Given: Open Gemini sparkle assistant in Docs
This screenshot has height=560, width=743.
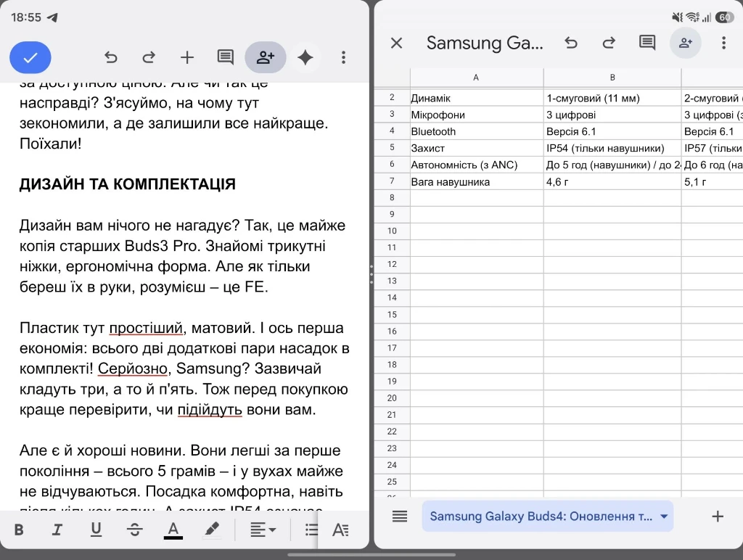Looking at the screenshot, I should pyautogui.click(x=305, y=57).
